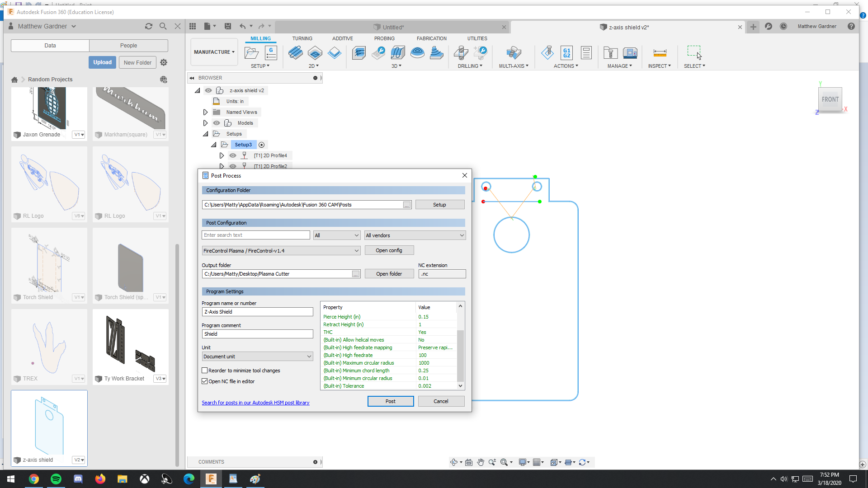Search in the data panel
The width and height of the screenshot is (868, 488).
point(163,26)
